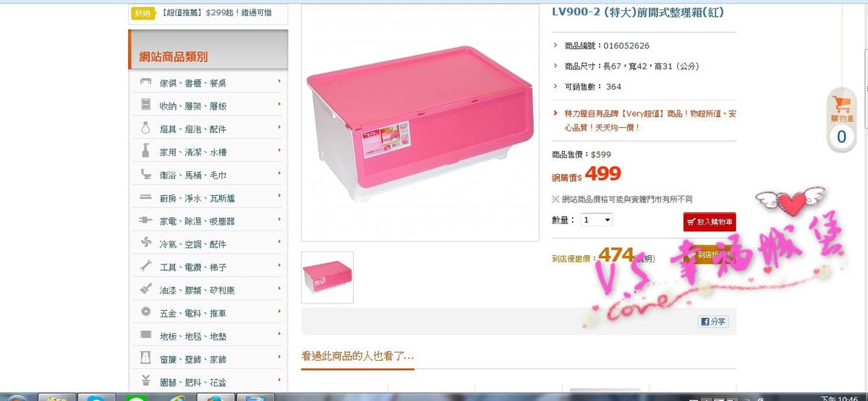This screenshot has width=868, height=401.
Task: Open the green LINE taskbar icon
Action: click(137, 397)
